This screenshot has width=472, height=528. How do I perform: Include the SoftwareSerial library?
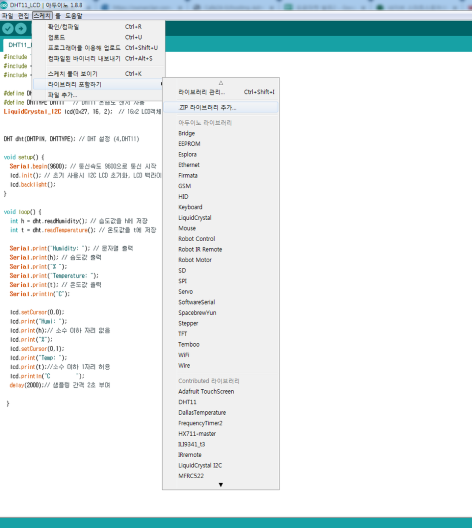click(x=197, y=302)
